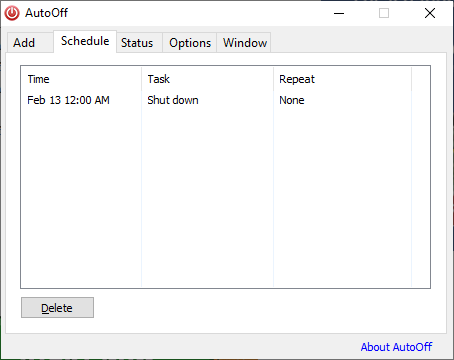Close the AutoOff window
The width and height of the screenshot is (454, 360).
click(430, 13)
